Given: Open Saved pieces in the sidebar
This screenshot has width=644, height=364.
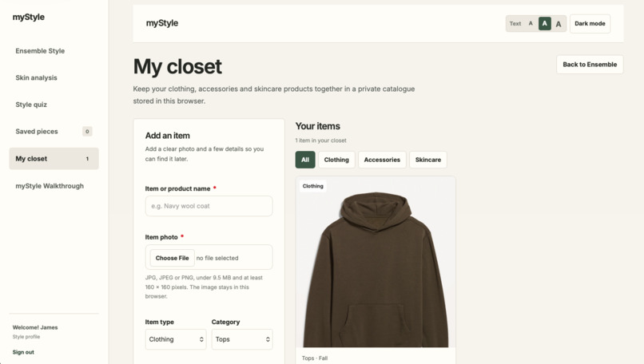Looking at the screenshot, I should tap(54, 132).
